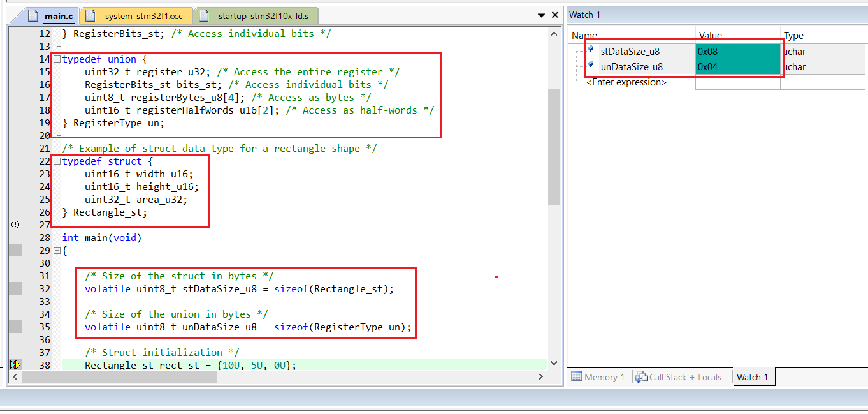Screen dimensions: 868x414
Task: Click the stDataSize_u8 variable icon in Watch
Action: [591, 50]
